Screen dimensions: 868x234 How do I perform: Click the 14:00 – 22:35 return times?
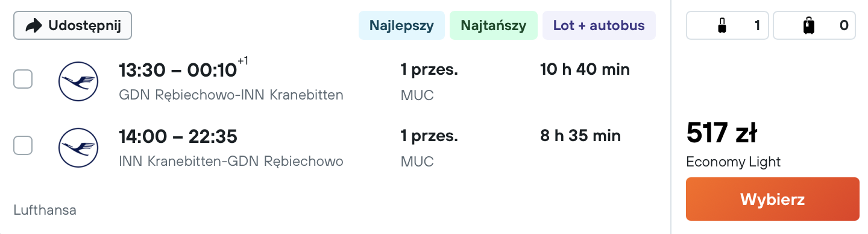click(x=178, y=137)
